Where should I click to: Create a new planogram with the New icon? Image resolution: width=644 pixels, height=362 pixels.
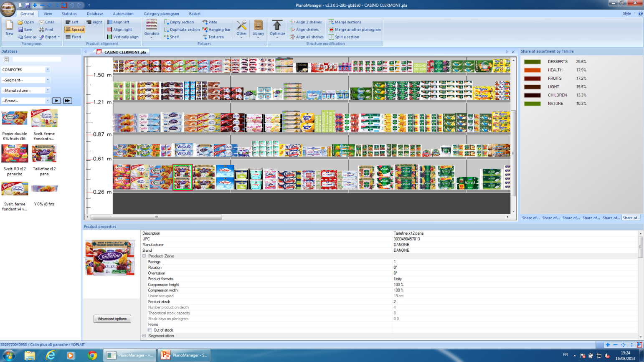click(x=9, y=27)
